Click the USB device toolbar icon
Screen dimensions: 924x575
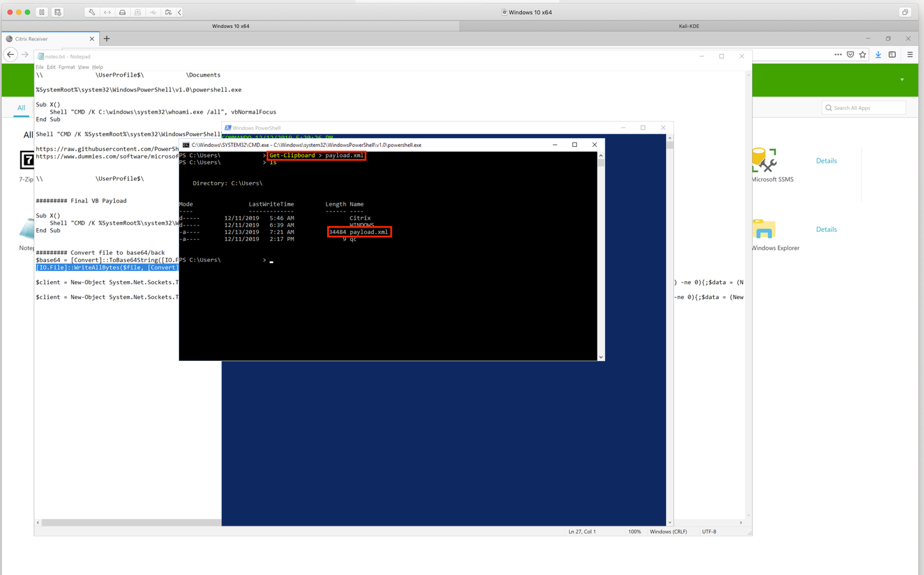(153, 12)
